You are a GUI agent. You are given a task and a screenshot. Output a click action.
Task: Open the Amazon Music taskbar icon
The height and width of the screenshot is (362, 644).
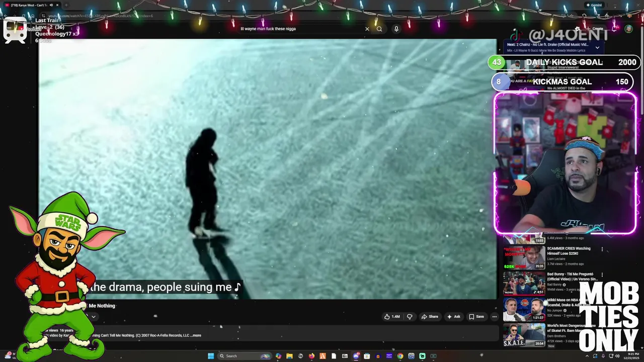point(389,356)
